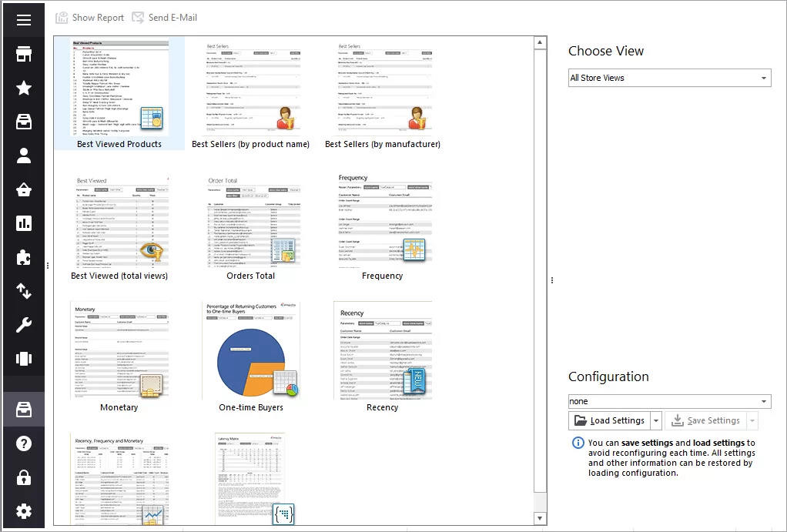Open the Configuration dropdown showing none

(x=669, y=401)
